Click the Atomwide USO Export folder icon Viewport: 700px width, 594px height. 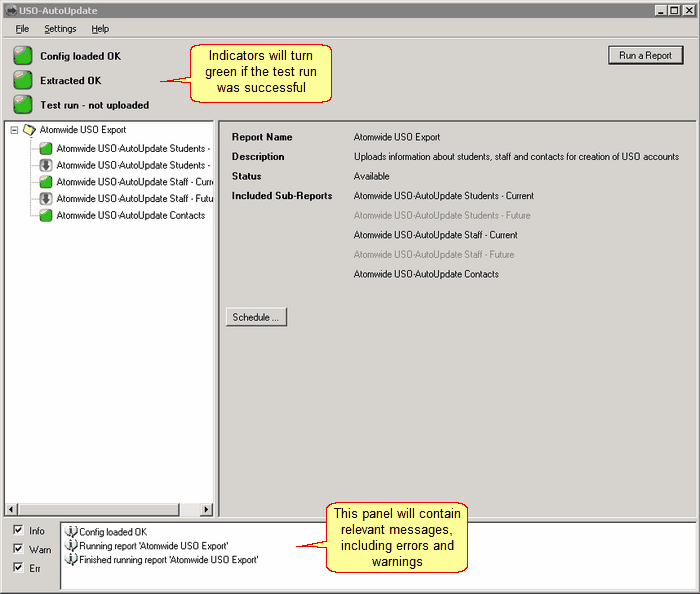(x=29, y=130)
